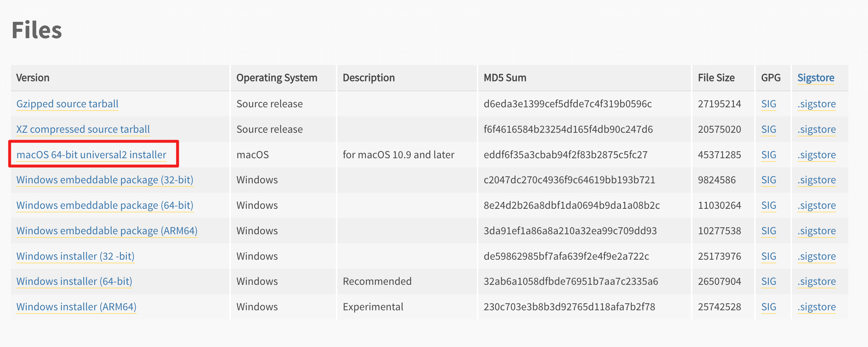
Task: Click the Sigstore column header link
Action: click(816, 78)
